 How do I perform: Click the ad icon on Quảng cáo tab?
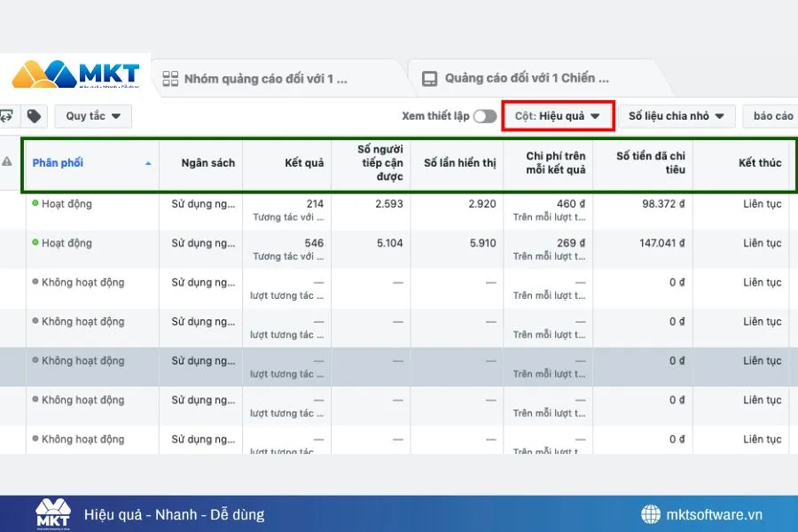pyautogui.click(x=430, y=79)
